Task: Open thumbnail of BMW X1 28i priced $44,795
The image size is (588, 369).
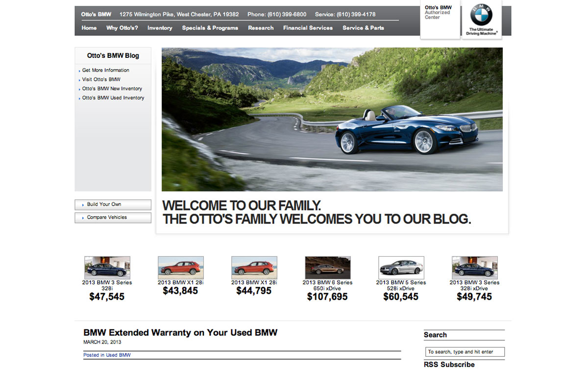Action: 254,268
